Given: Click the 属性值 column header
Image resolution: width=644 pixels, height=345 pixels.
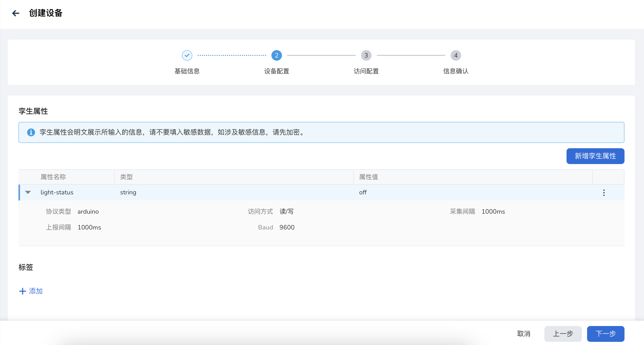Looking at the screenshot, I should tap(368, 177).
